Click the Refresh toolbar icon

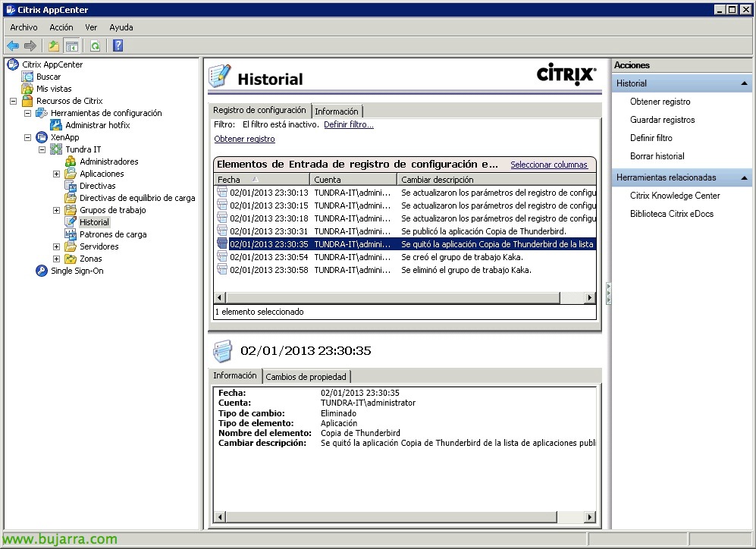[95, 45]
